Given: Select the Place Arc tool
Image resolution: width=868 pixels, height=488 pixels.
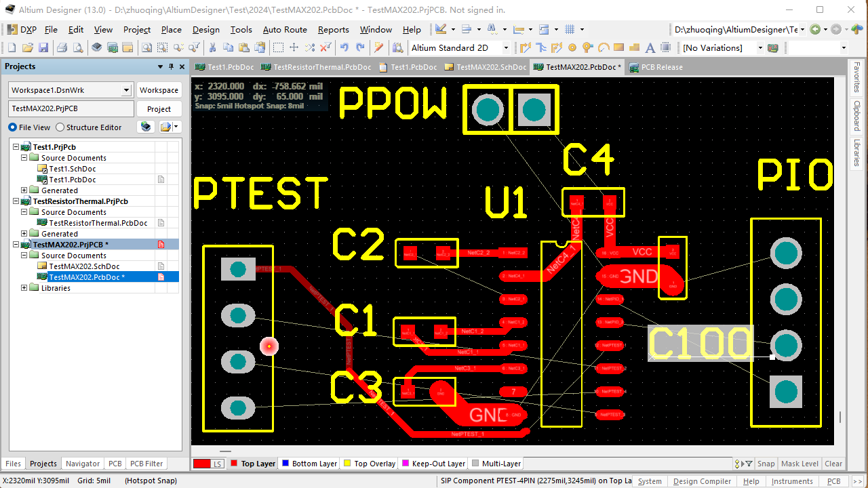Looking at the screenshot, I should tap(603, 47).
